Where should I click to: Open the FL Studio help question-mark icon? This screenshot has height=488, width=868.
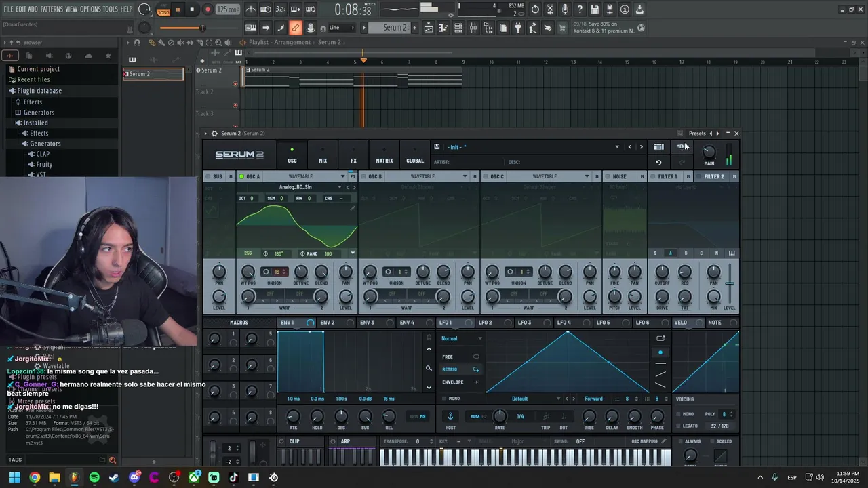[580, 9]
